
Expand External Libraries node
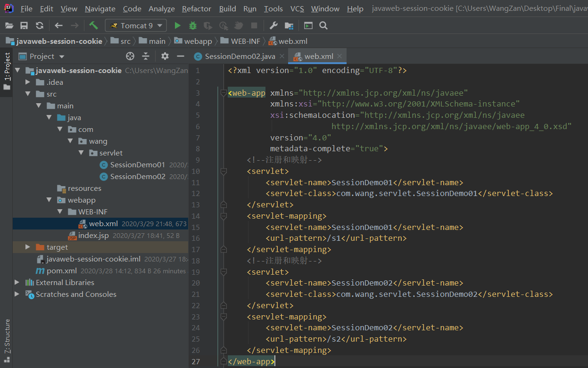pos(17,282)
